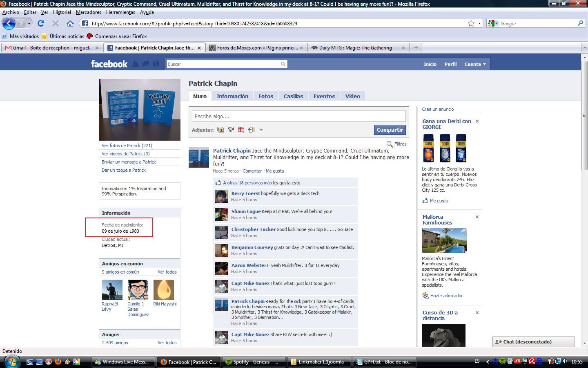Click Facebook search magnifier button

tap(283, 64)
